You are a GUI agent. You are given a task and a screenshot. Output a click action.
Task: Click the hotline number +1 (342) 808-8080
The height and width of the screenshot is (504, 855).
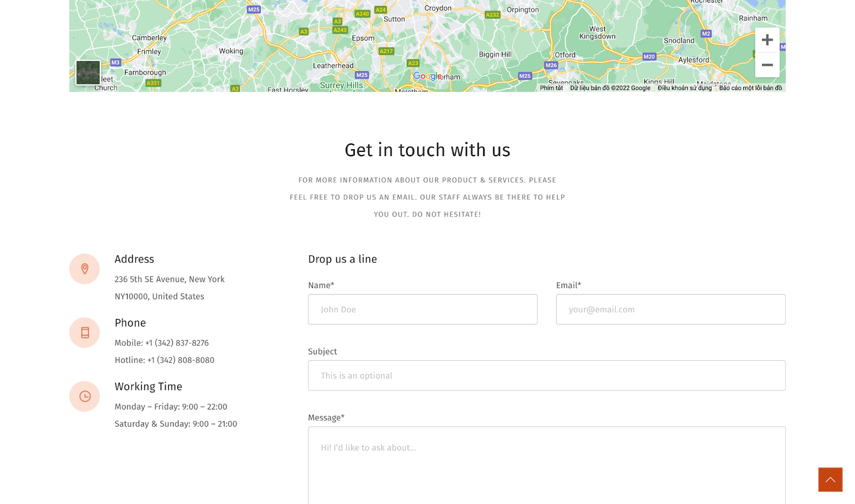pos(181,360)
